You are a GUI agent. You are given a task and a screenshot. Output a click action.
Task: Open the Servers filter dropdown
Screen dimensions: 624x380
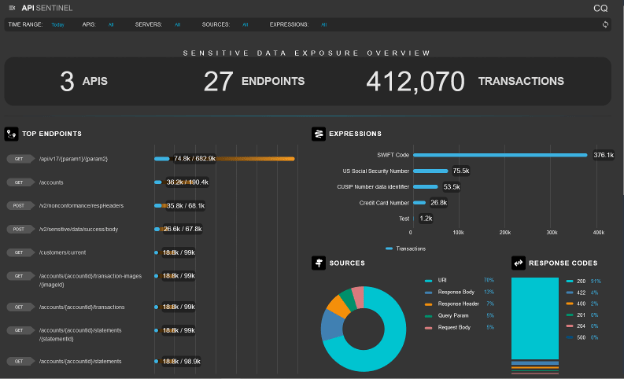[x=177, y=25]
